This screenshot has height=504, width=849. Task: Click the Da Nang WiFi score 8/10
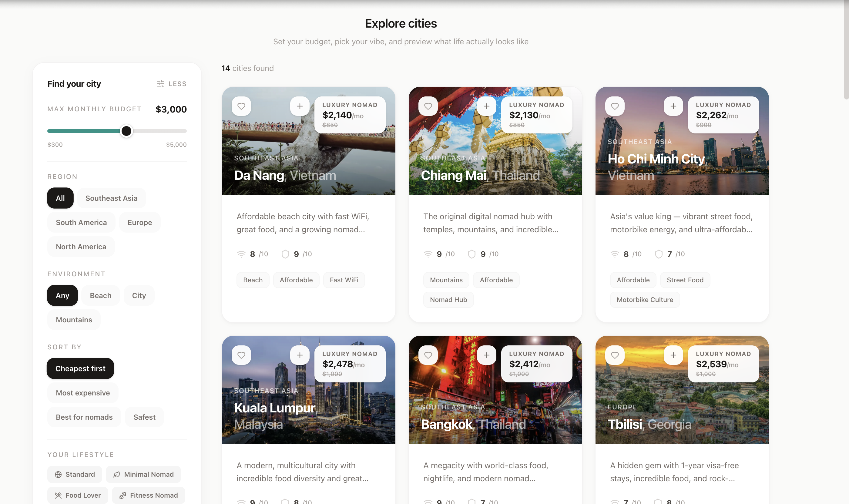click(252, 254)
